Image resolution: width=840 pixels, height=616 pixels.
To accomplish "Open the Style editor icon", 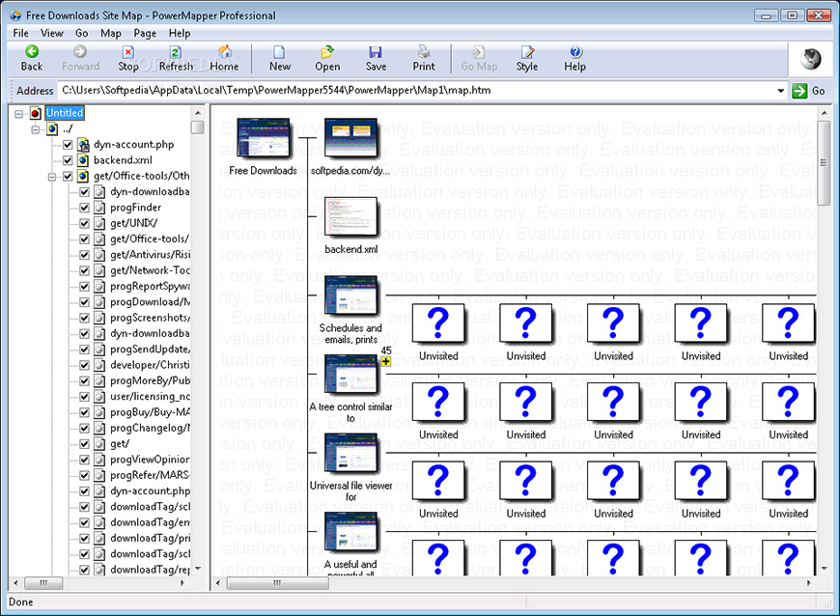I will (x=526, y=53).
